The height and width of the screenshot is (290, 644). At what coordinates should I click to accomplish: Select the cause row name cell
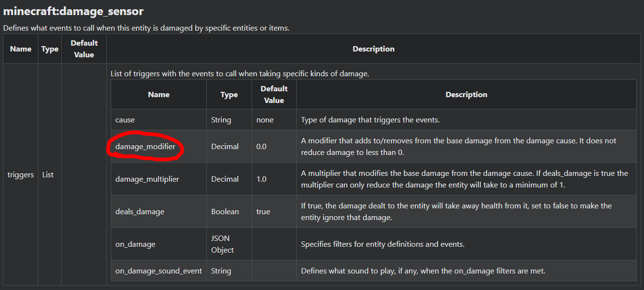coord(125,119)
